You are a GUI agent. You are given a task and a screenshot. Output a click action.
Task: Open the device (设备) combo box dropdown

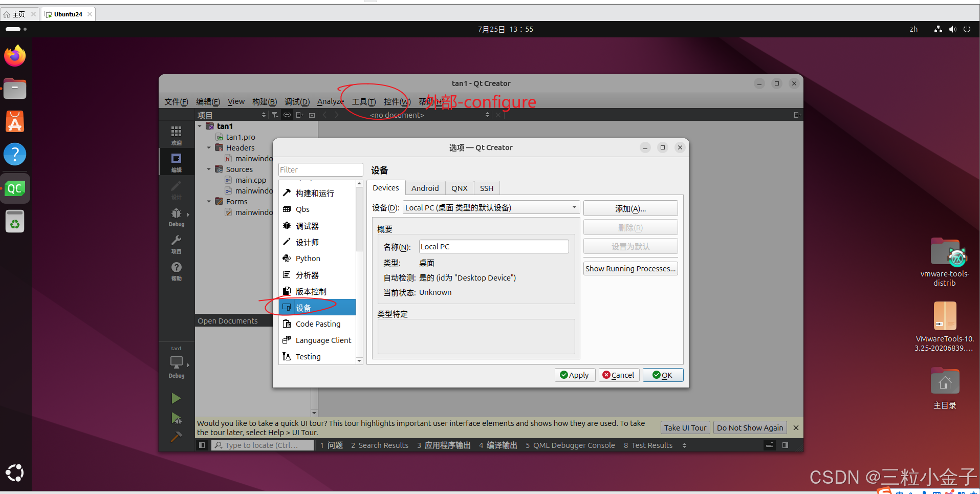coord(491,207)
